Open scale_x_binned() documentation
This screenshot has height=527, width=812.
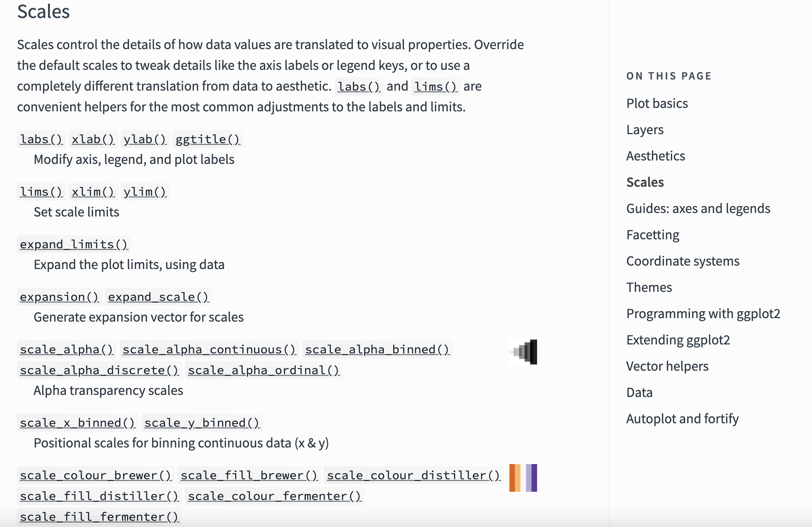point(77,423)
